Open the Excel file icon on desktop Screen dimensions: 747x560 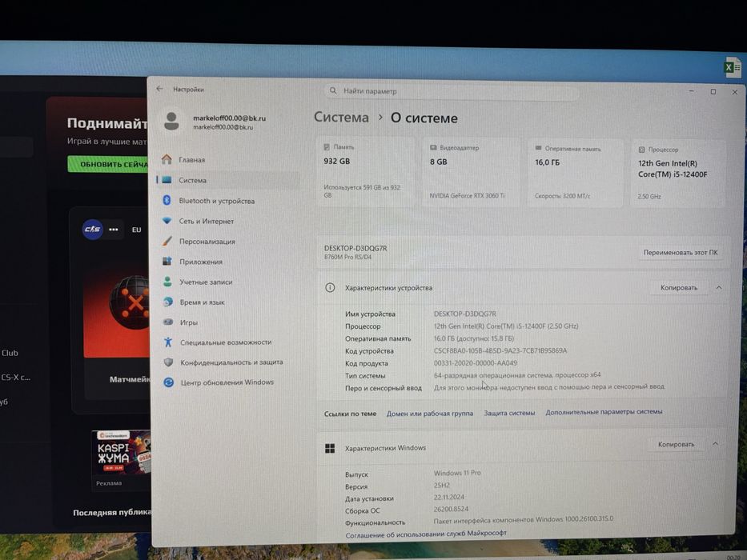click(x=733, y=67)
